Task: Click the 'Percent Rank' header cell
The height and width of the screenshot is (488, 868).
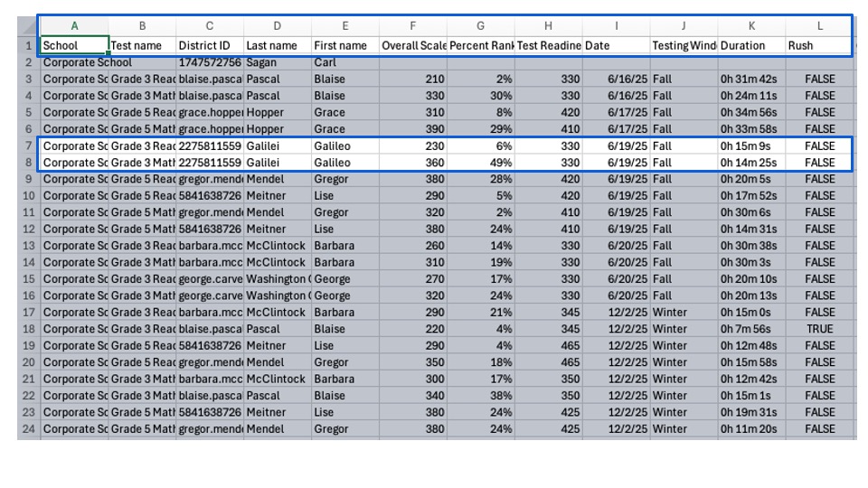Action: tap(480, 45)
